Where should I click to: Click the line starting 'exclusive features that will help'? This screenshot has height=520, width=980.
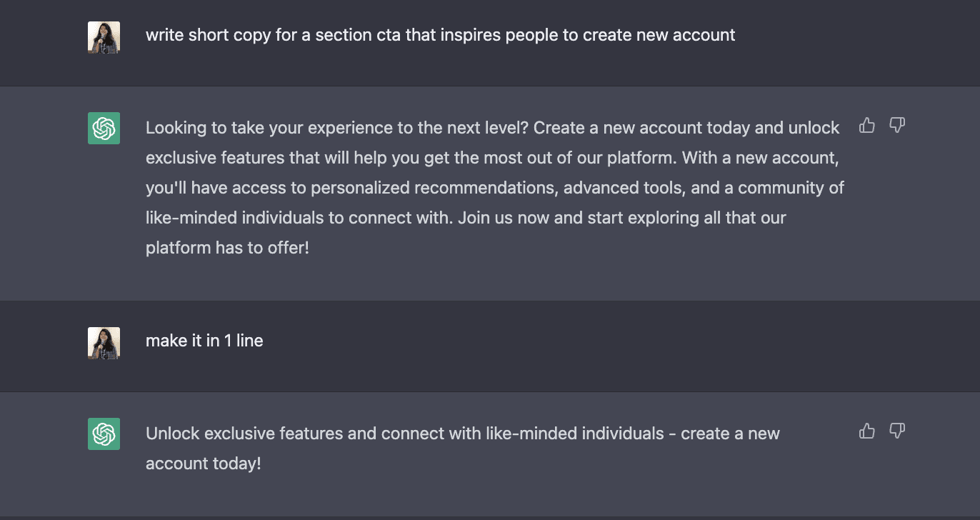coord(492,158)
